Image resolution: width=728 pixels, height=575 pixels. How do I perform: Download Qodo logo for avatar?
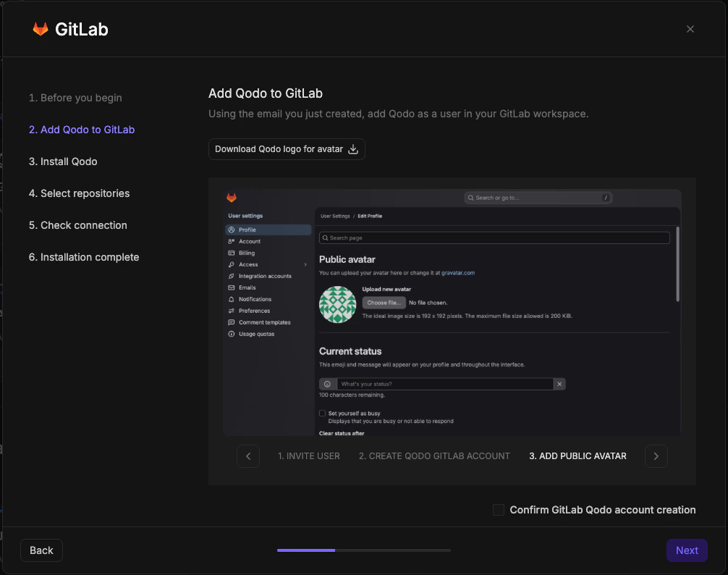[287, 149]
